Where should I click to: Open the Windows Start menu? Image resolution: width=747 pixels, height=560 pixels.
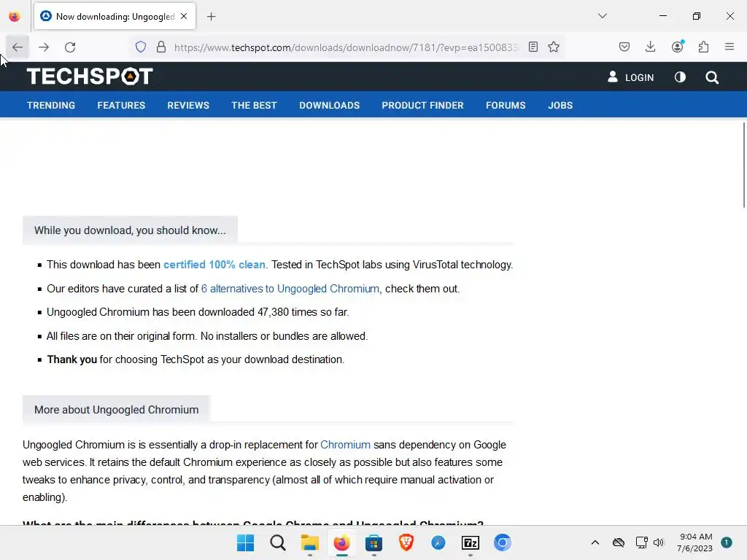[x=245, y=542]
